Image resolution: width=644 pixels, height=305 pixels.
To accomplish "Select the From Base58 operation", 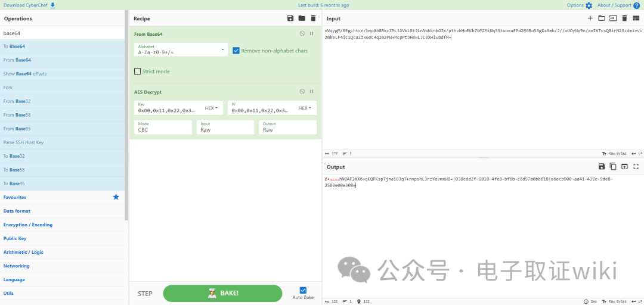I will pos(63,115).
